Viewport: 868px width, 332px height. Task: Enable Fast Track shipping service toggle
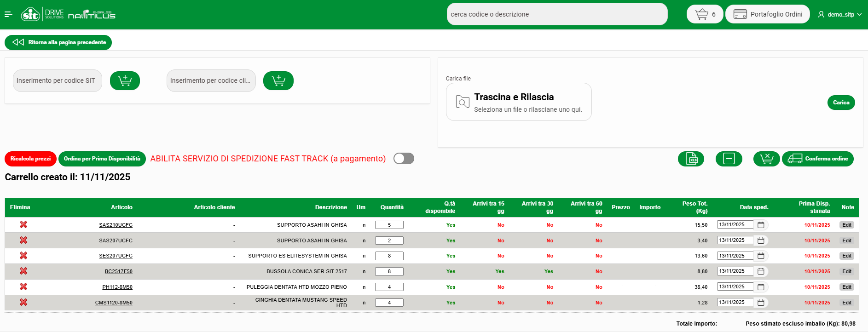tap(404, 159)
